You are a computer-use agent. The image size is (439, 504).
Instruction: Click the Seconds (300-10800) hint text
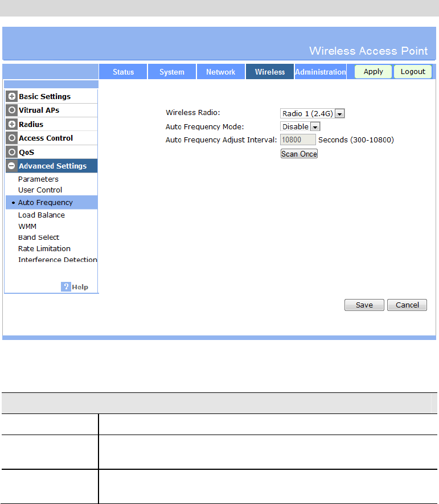[x=356, y=140]
